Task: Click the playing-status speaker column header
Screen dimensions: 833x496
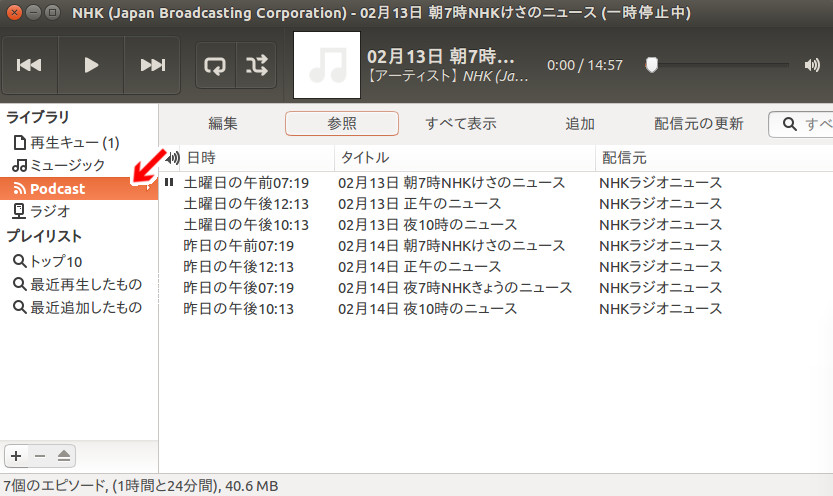Action: pyautogui.click(x=172, y=158)
